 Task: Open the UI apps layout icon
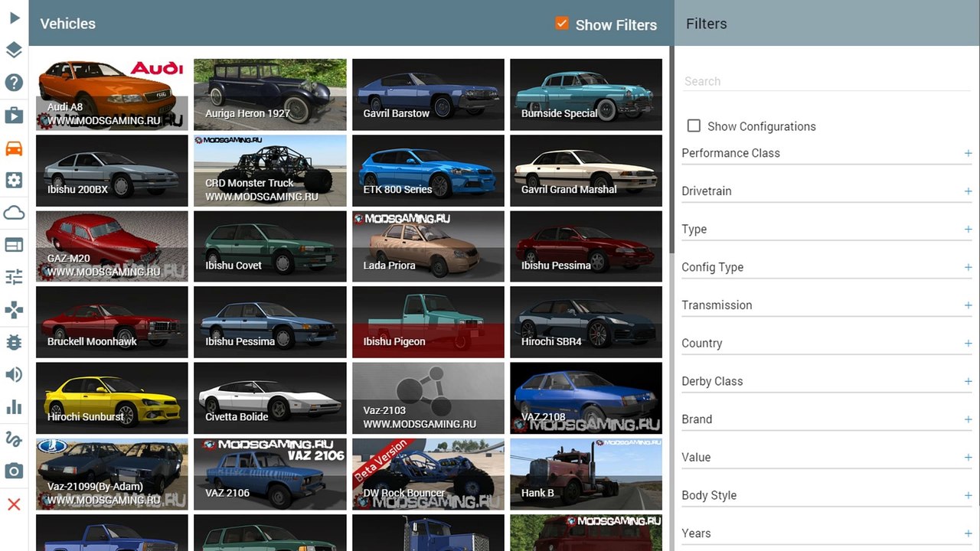[14, 245]
